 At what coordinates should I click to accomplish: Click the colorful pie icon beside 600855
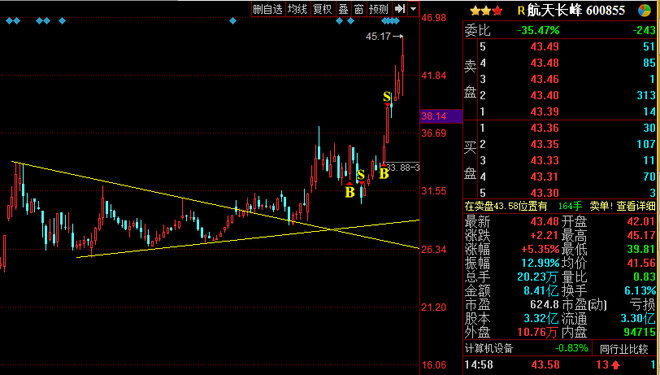(644, 11)
